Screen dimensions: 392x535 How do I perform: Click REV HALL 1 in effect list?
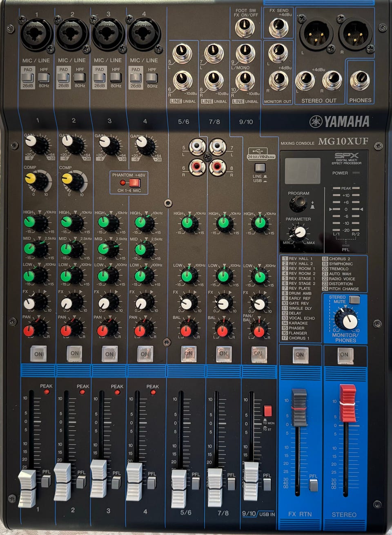[x=297, y=259]
